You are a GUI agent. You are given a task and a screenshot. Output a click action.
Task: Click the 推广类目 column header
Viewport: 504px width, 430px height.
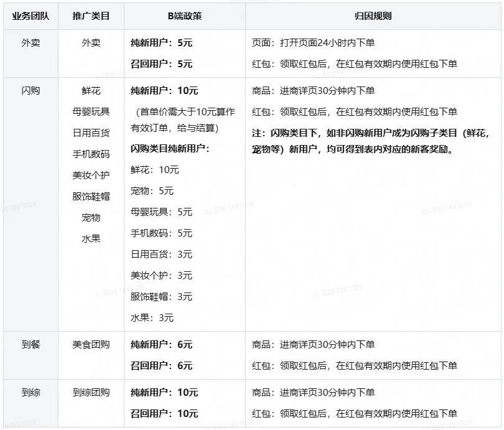(91, 16)
